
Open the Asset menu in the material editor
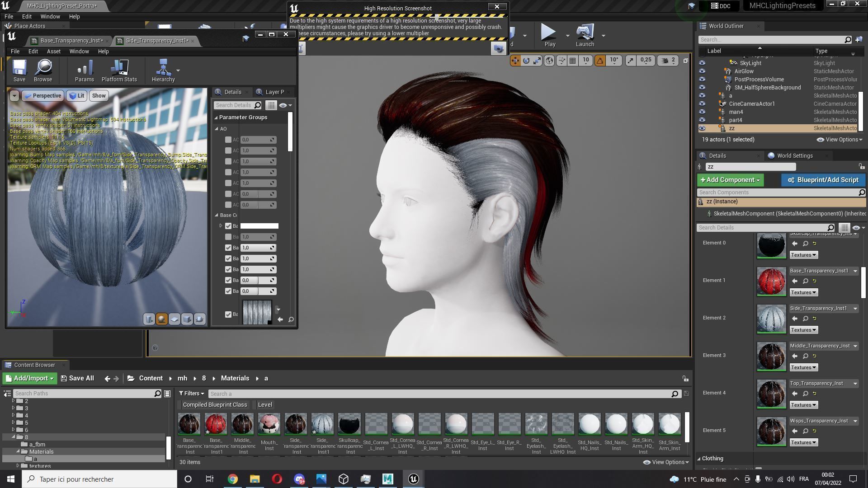click(x=53, y=52)
